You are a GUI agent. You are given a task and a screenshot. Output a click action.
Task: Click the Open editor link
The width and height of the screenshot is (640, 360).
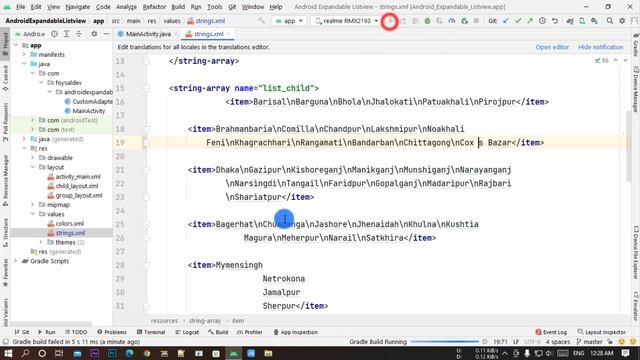pos(552,47)
